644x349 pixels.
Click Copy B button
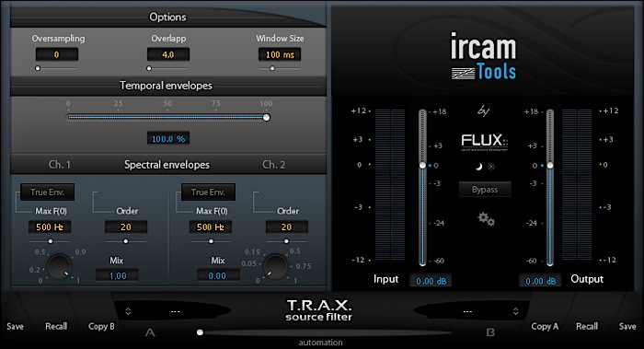(101, 326)
